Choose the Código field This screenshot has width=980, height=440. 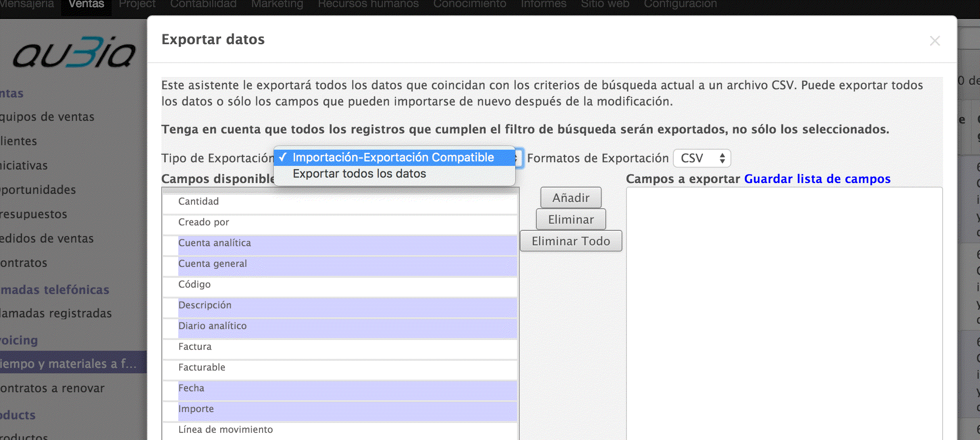point(195,284)
